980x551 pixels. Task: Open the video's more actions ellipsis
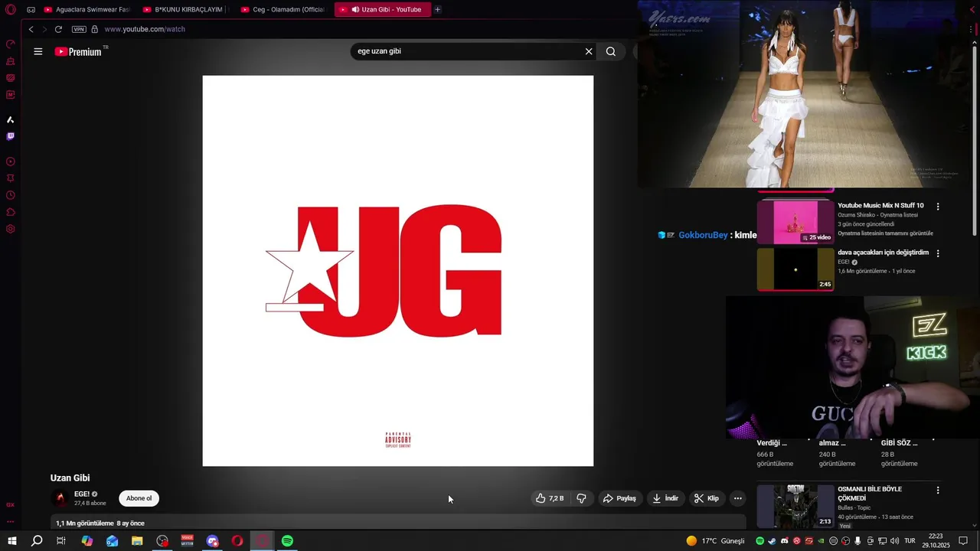738,498
